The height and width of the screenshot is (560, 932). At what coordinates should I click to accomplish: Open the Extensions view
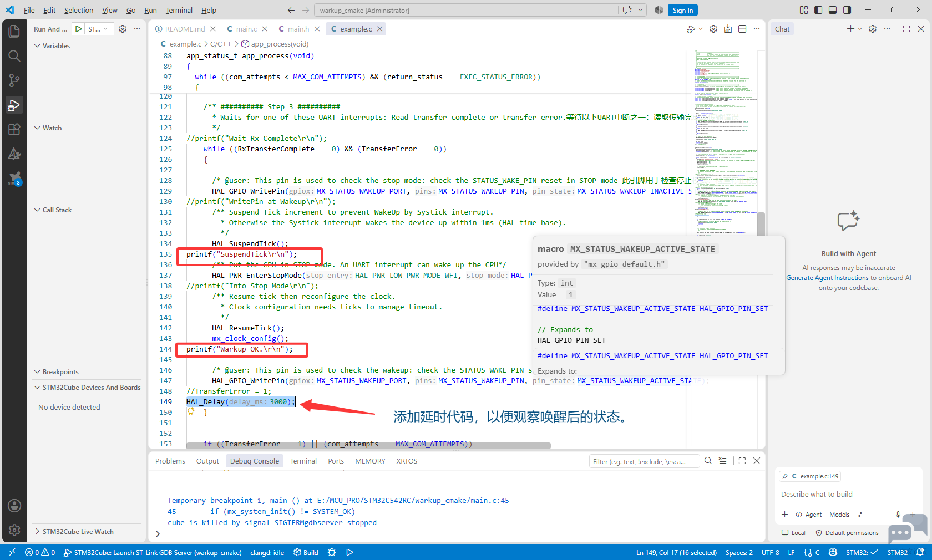14,129
